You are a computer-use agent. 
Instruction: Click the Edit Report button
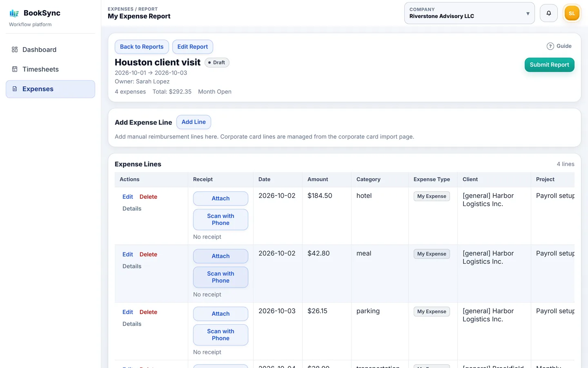tap(192, 47)
